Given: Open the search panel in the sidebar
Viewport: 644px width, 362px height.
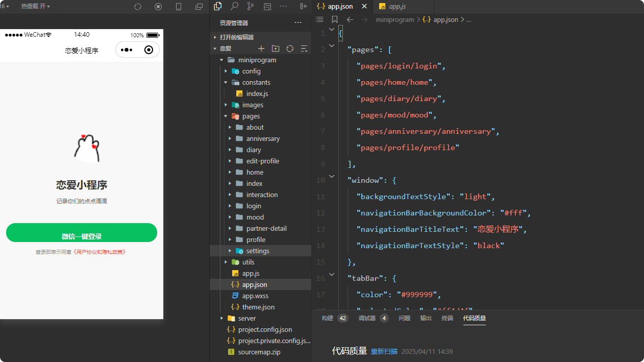Looking at the screenshot, I should click(234, 7).
